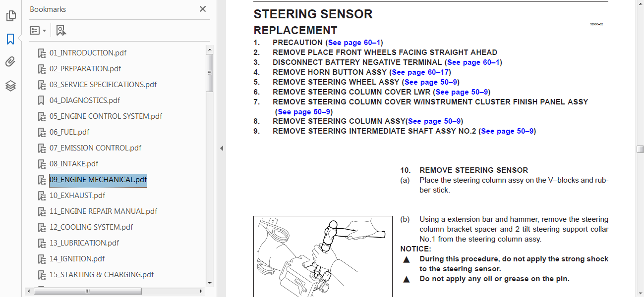This screenshot has height=297, width=644.
Task: Click the add new bookmark icon
Action: click(x=61, y=30)
